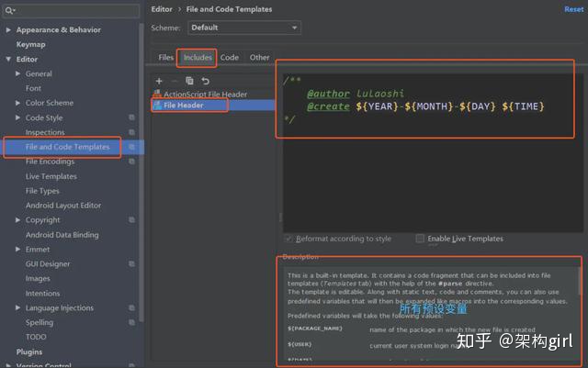Click Editor in the breadcrumb
The height and width of the screenshot is (368, 588).
pyautogui.click(x=162, y=9)
